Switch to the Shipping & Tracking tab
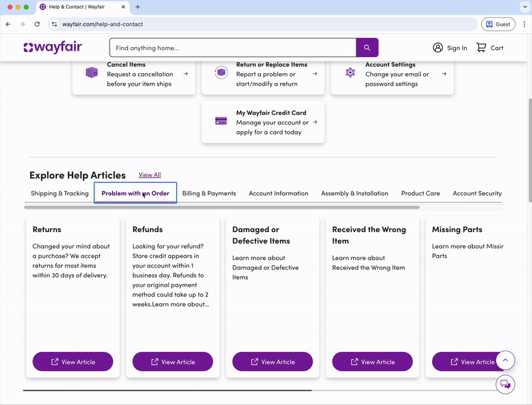Image resolution: width=532 pixels, height=405 pixels. tap(60, 194)
